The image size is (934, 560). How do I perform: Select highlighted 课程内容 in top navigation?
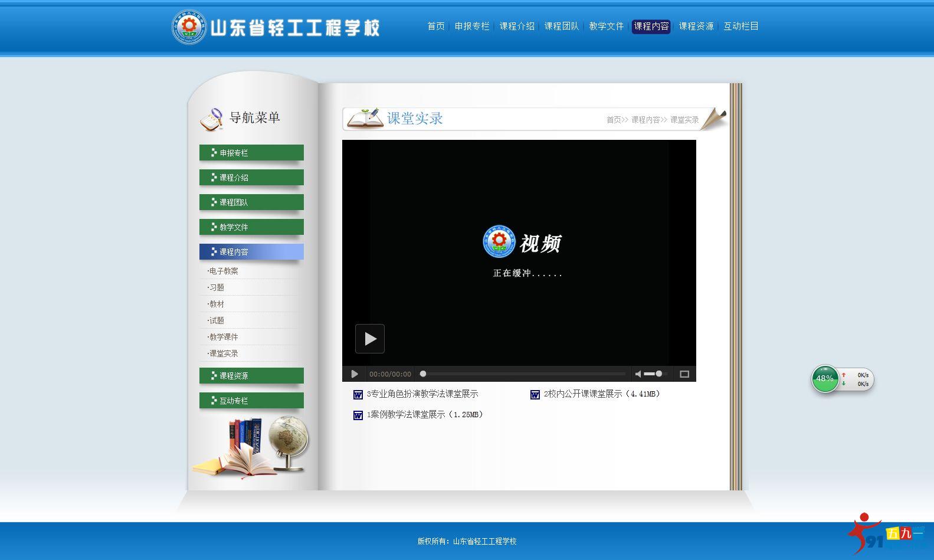click(x=651, y=27)
